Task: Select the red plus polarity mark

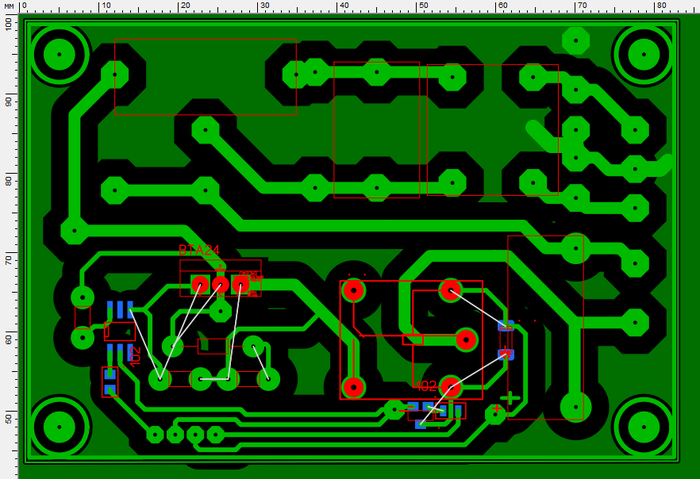Action: tap(496, 408)
